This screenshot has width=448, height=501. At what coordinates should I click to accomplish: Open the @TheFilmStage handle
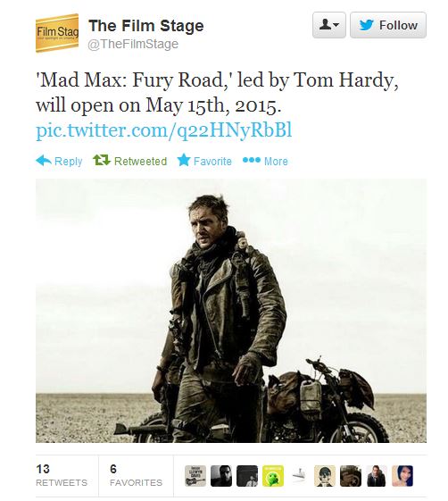pyautogui.click(x=133, y=44)
